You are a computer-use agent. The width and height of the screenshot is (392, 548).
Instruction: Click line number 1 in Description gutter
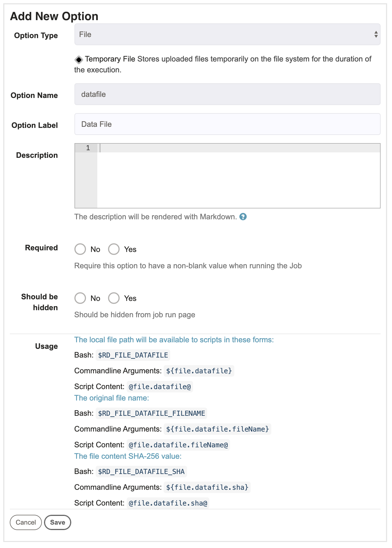(x=88, y=148)
